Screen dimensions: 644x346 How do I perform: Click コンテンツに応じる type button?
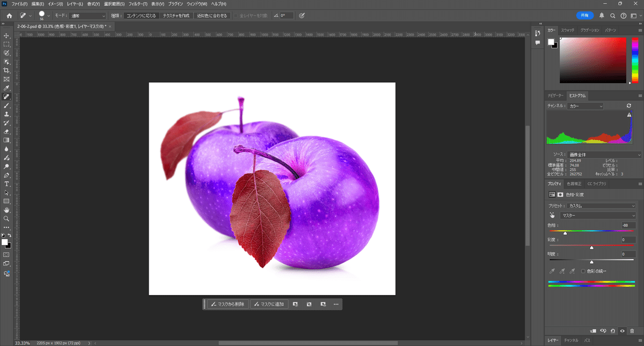141,16
